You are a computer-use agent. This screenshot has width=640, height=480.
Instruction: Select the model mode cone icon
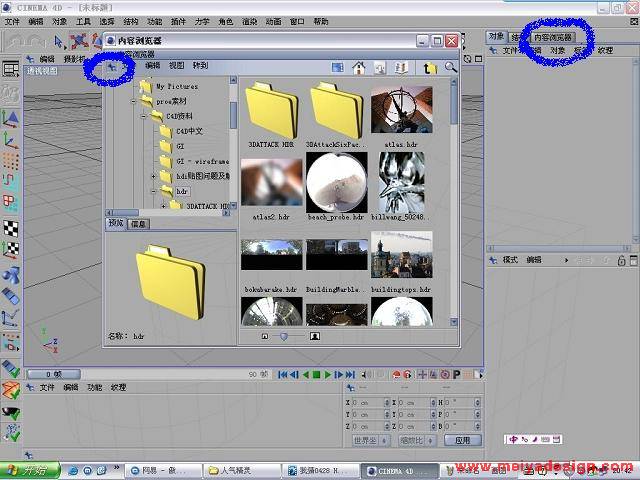point(11,119)
